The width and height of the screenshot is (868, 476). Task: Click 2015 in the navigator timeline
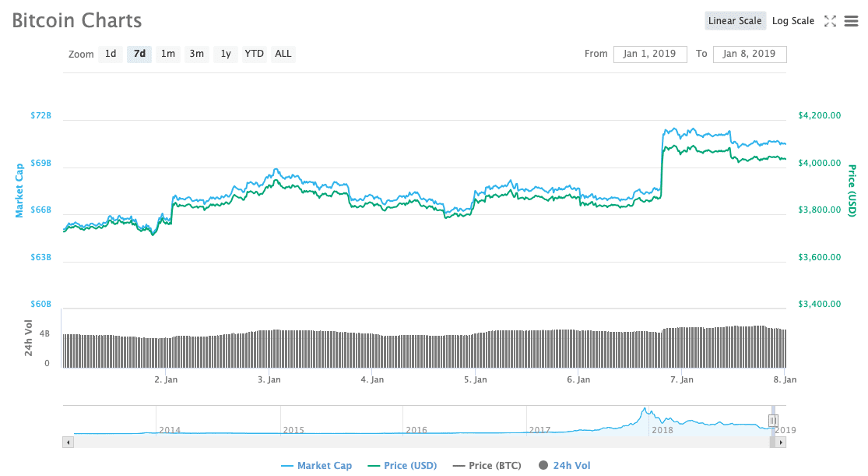pyautogui.click(x=293, y=430)
